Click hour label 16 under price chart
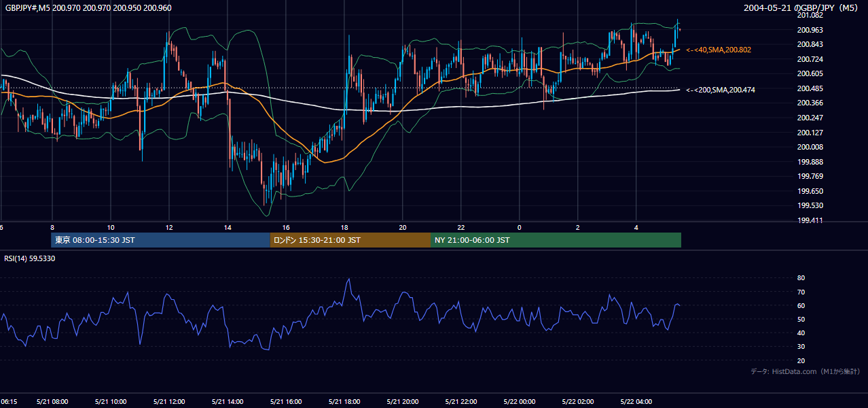868x408 pixels. click(286, 227)
